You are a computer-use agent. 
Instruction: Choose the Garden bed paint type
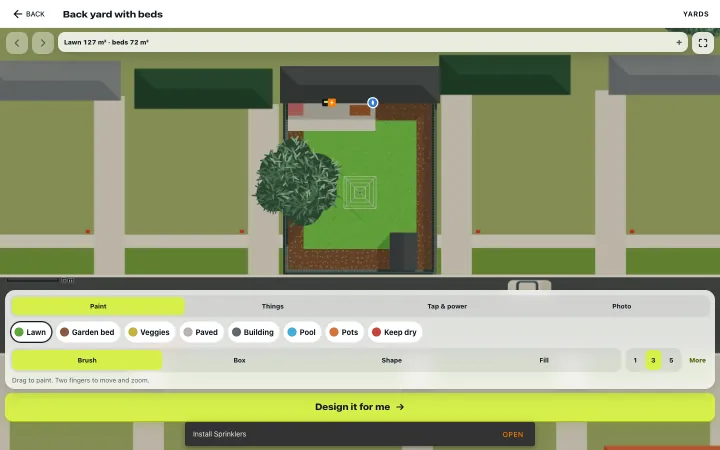88,332
